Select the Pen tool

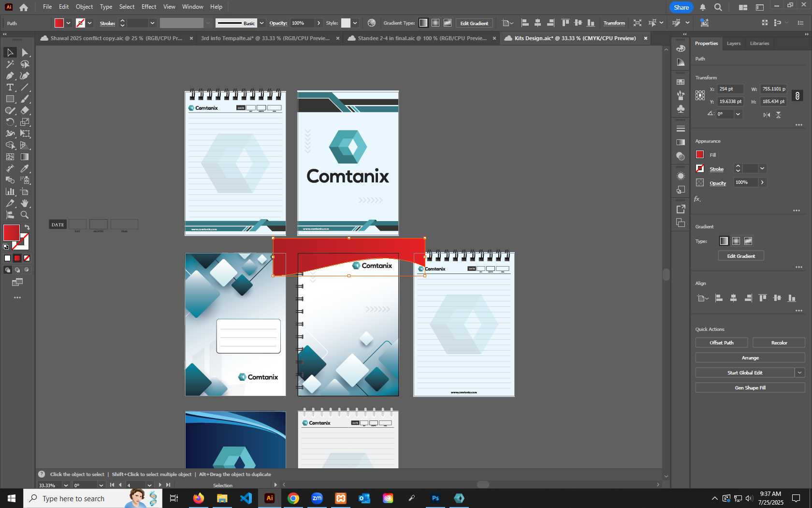[10, 75]
